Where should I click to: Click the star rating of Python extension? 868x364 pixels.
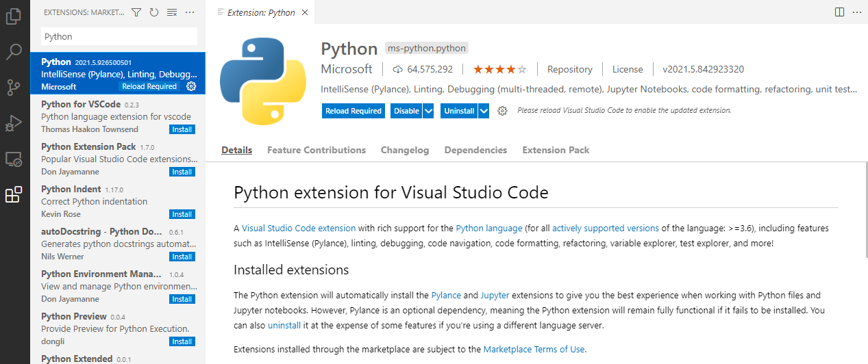click(499, 69)
